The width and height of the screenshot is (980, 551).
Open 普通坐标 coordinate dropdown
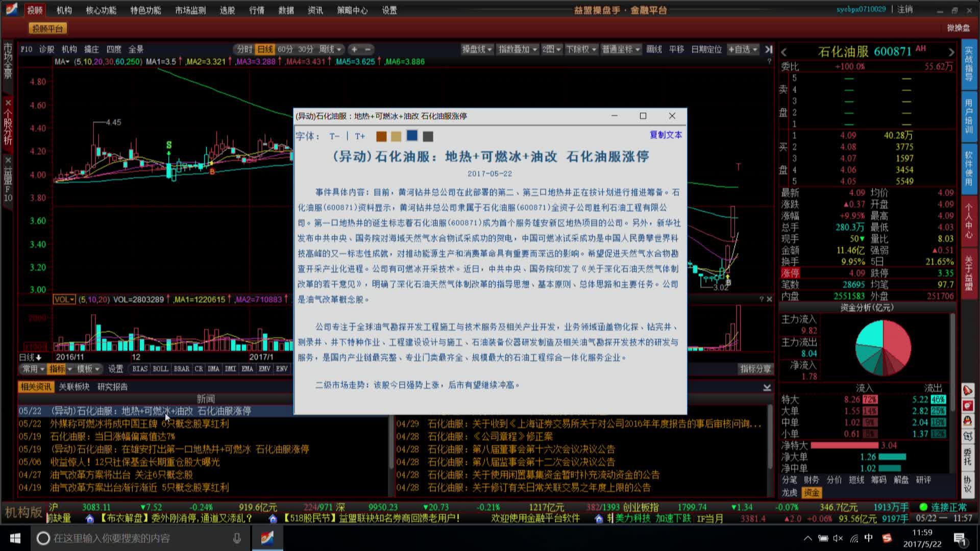click(x=621, y=49)
